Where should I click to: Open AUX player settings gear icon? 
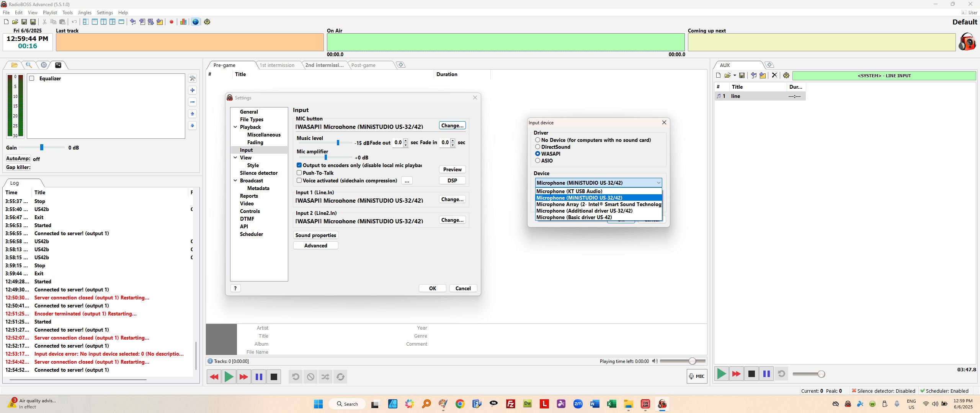click(x=786, y=75)
